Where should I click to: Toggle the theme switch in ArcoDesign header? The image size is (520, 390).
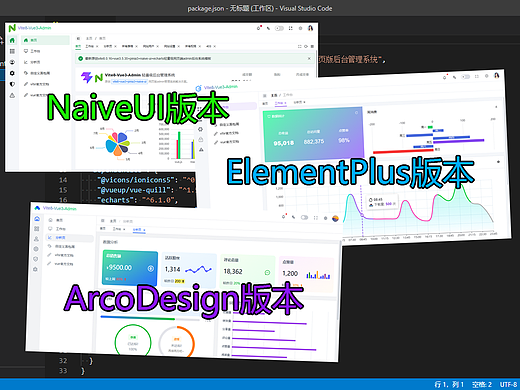coord(304,217)
